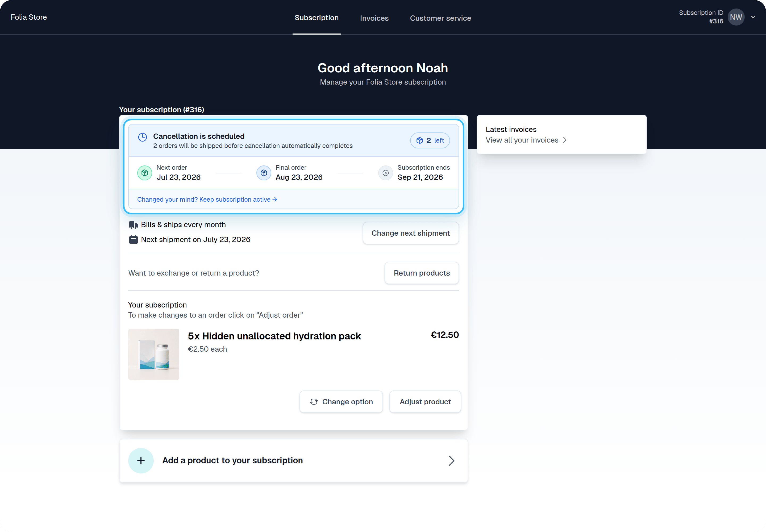The height and width of the screenshot is (532, 766).
Task: Click the plus icon to add product
Action: coord(141,461)
